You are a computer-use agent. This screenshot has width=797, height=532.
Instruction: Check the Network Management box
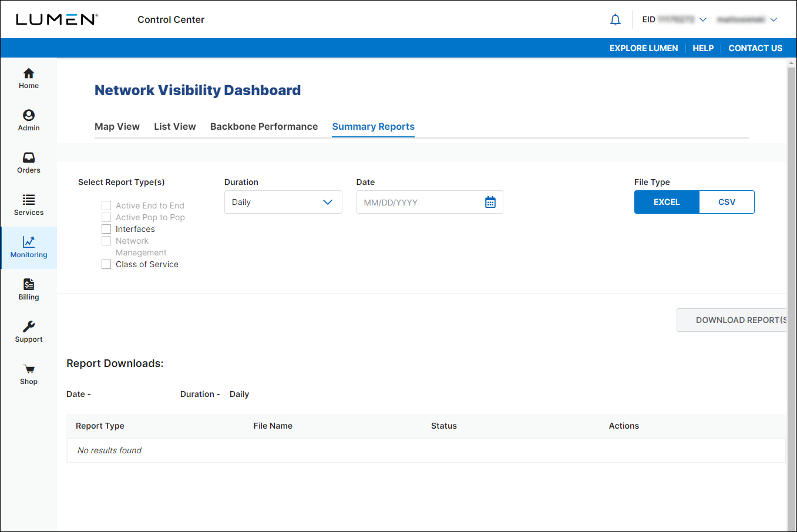click(x=106, y=241)
